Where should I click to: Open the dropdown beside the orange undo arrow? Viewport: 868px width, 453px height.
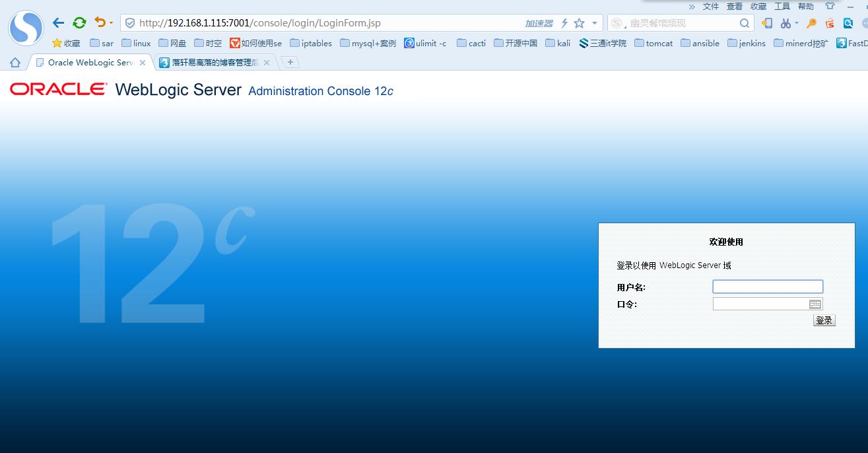tap(111, 23)
